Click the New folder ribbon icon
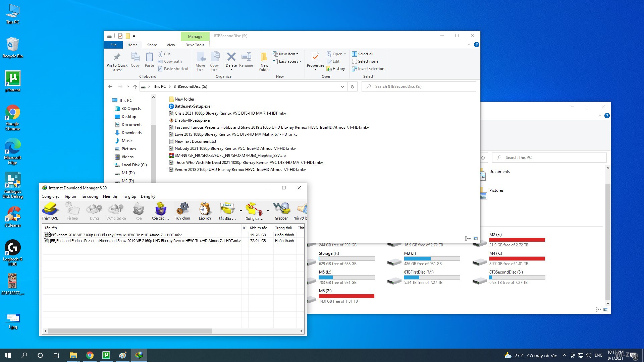 [x=264, y=62]
